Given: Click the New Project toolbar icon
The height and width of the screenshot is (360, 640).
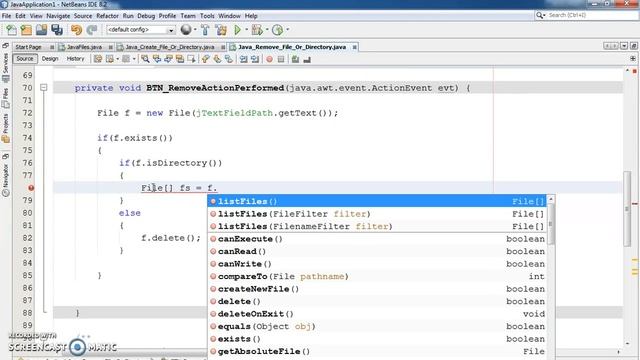Looking at the screenshot, I should [x=26, y=30].
